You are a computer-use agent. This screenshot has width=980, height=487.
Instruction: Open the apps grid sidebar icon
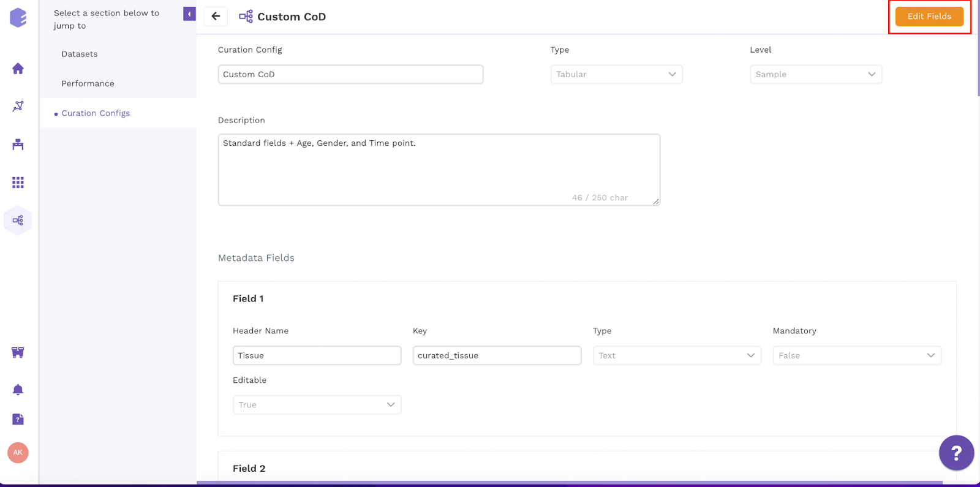point(18,183)
